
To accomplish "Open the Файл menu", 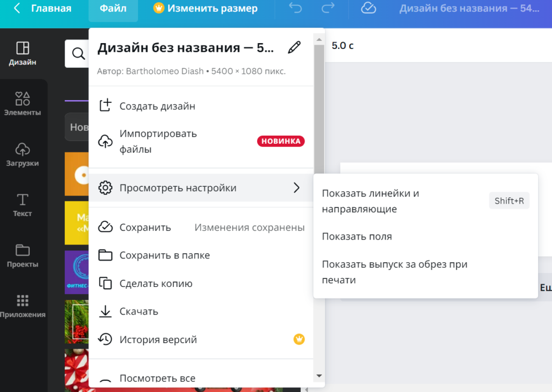I will click(x=113, y=9).
